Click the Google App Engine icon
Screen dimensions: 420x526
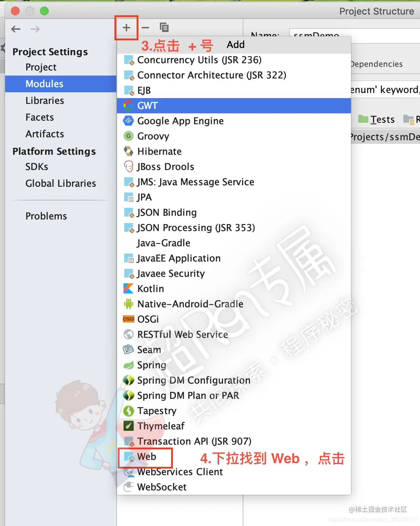click(129, 121)
